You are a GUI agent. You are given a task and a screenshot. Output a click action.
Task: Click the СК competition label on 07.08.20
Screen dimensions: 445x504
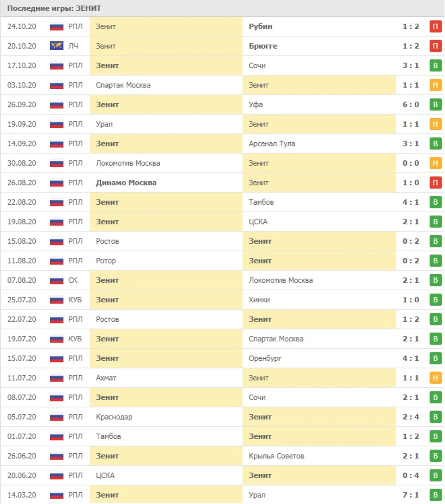point(73,280)
